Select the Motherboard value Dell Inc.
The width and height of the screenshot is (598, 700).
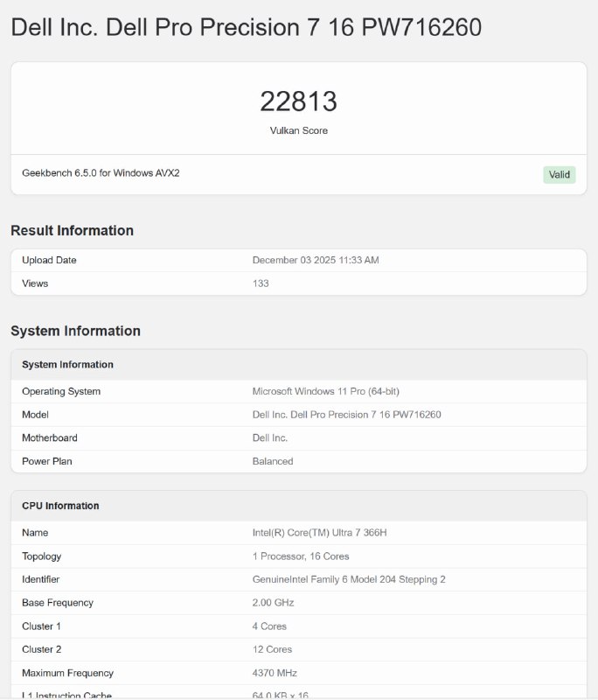[270, 438]
